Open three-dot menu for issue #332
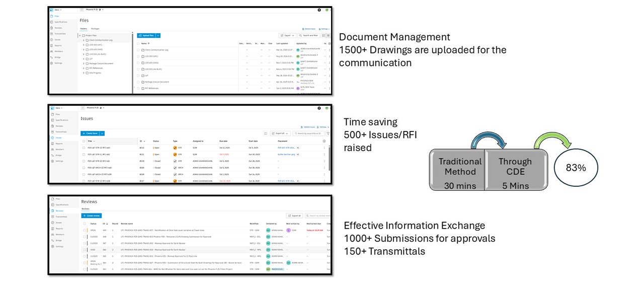 click(324, 148)
